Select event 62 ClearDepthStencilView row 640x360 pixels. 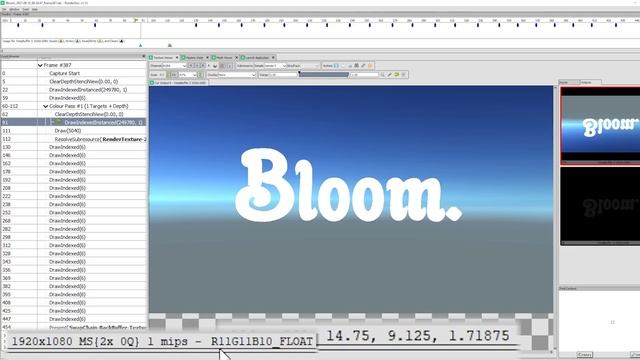73,114
